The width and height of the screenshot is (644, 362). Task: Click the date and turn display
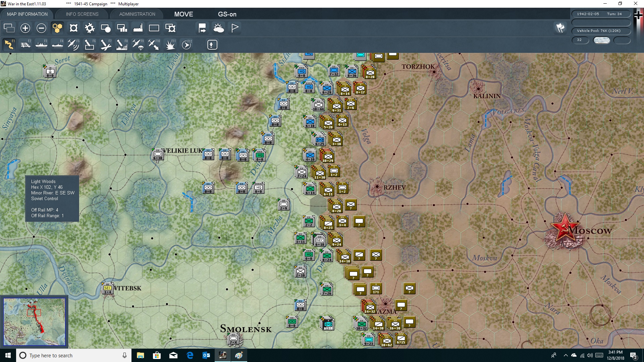pyautogui.click(x=601, y=14)
